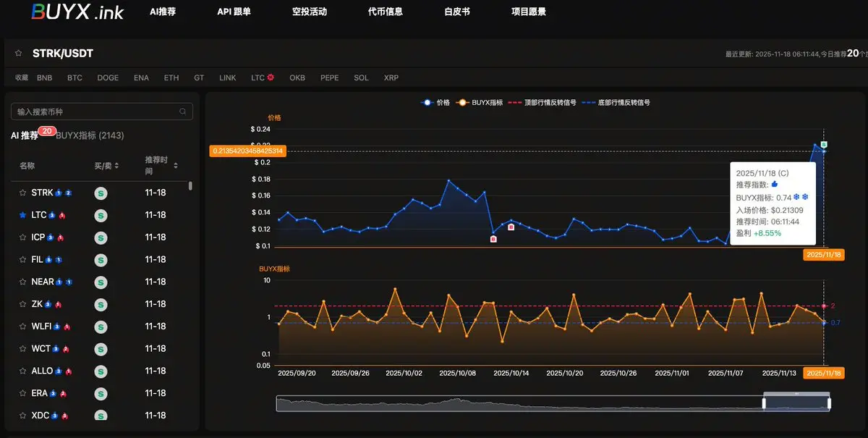Click LTC green S sell badge
Image resolution: width=868 pixels, height=438 pixels.
point(101,215)
